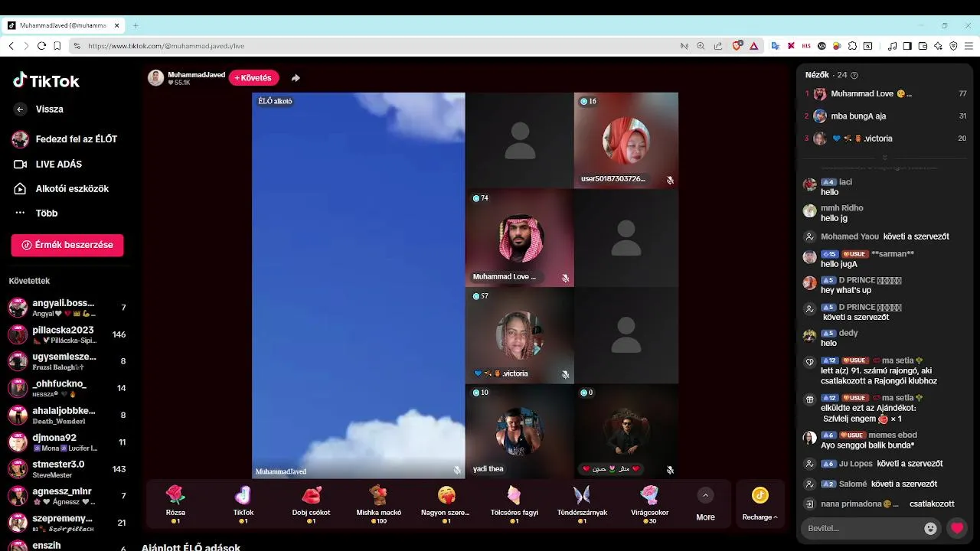Select top viewer Muhammad Love
This screenshot has height=551, width=980.
(x=885, y=93)
